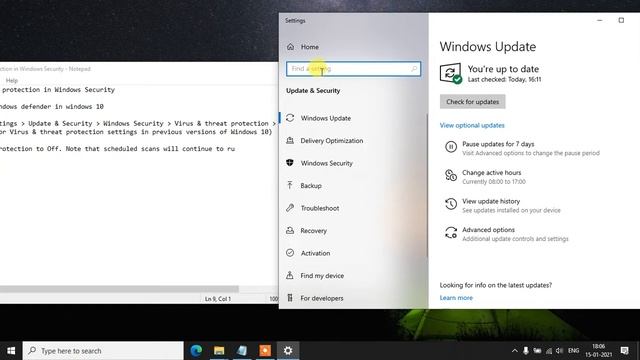Click Ln 9, Col 1 in Notepad status bar

(218, 299)
